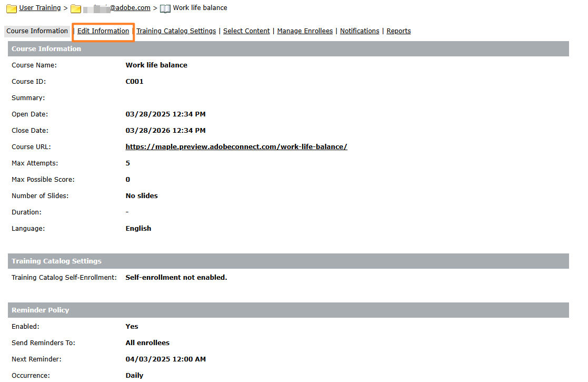Screen dimensions: 588x382
Task: Click the Max Possible Score value 0
Action: tap(128, 179)
